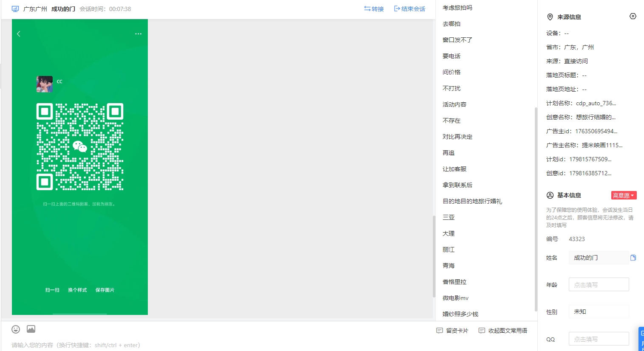Select quick phrase 让加客服
The width and height of the screenshot is (644, 351).
[454, 169]
